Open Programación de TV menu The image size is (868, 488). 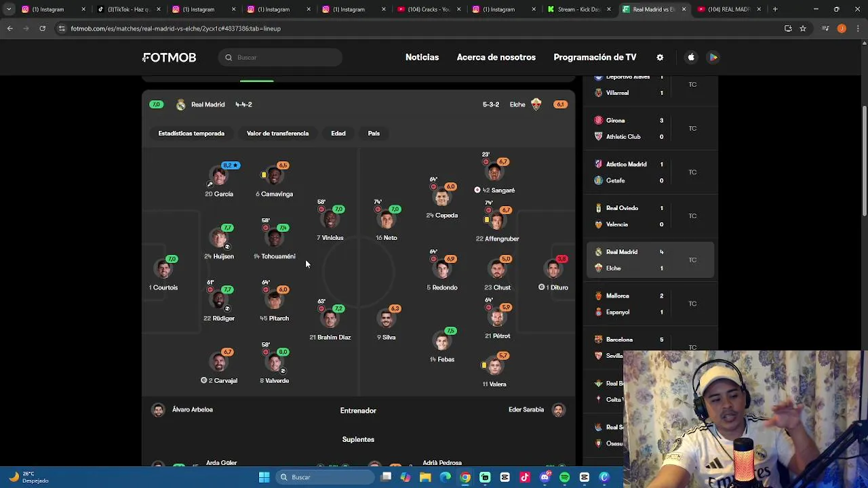[595, 58]
